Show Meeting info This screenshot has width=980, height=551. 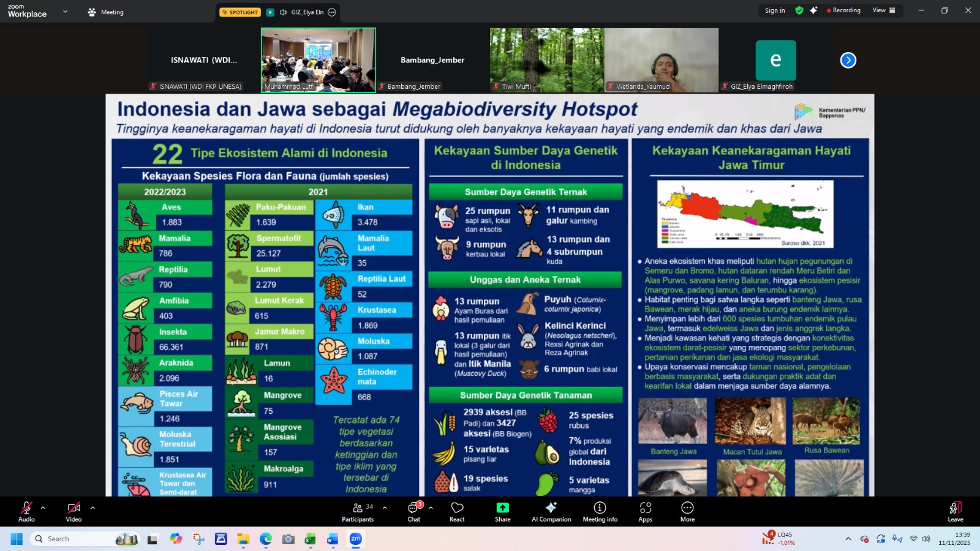tap(600, 511)
